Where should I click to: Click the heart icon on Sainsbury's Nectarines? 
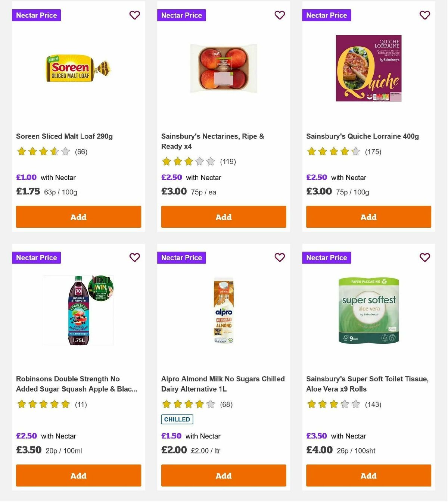click(x=280, y=15)
